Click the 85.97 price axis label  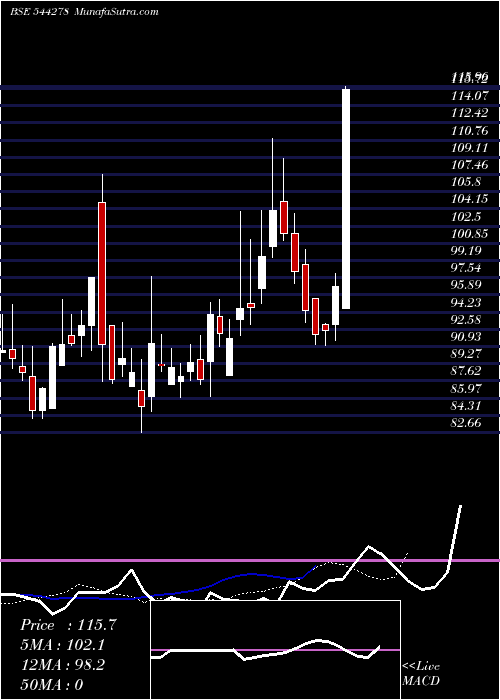tap(467, 389)
